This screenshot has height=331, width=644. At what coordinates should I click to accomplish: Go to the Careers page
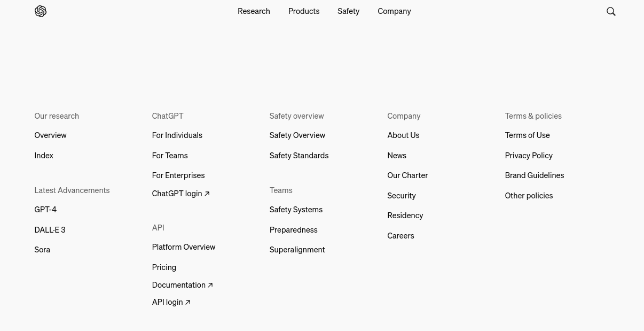click(x=400, y=236)
